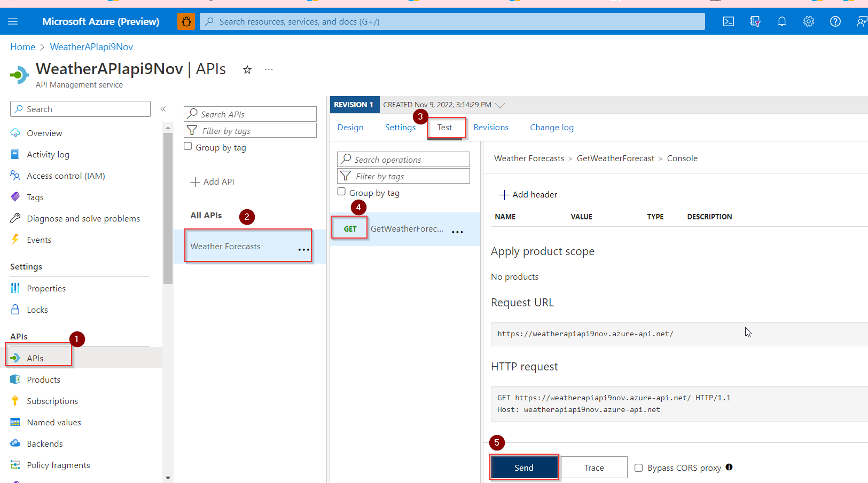Click the sidebar scroll up arrow
Image resolution: width=868 pixels, height=483 pixels.
168,128
